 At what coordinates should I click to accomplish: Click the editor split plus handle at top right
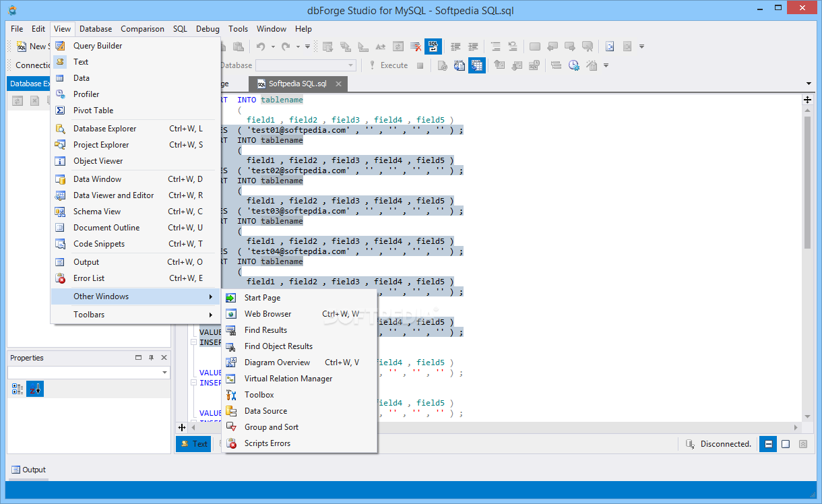coord(807,100)
